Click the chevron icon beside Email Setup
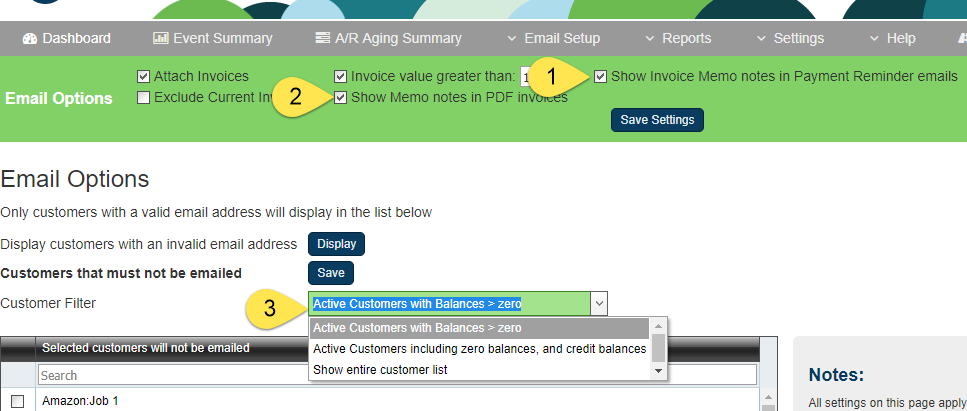This screenshot has height=411, width=967. pos(511,39)
